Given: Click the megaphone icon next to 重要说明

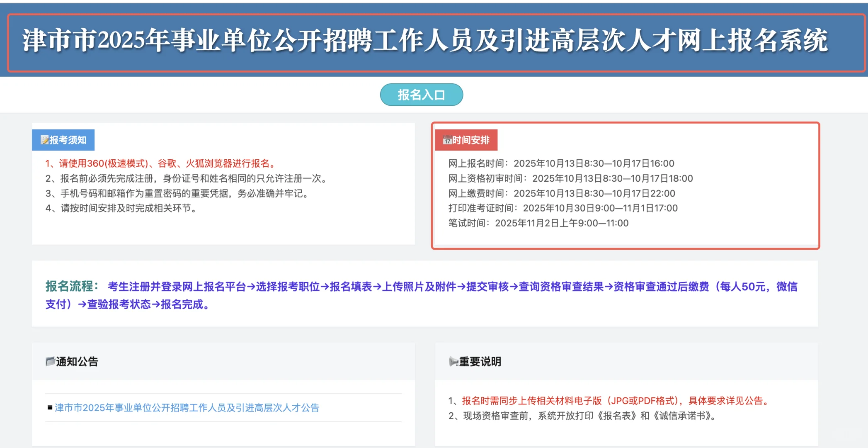Looking at the screenshot, I should point(454,362).
